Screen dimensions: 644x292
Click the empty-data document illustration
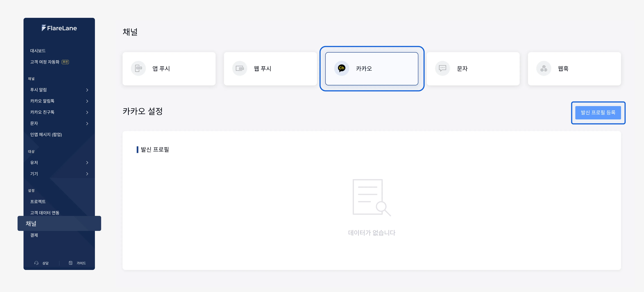pyautogui.click(x=372, y=198)
